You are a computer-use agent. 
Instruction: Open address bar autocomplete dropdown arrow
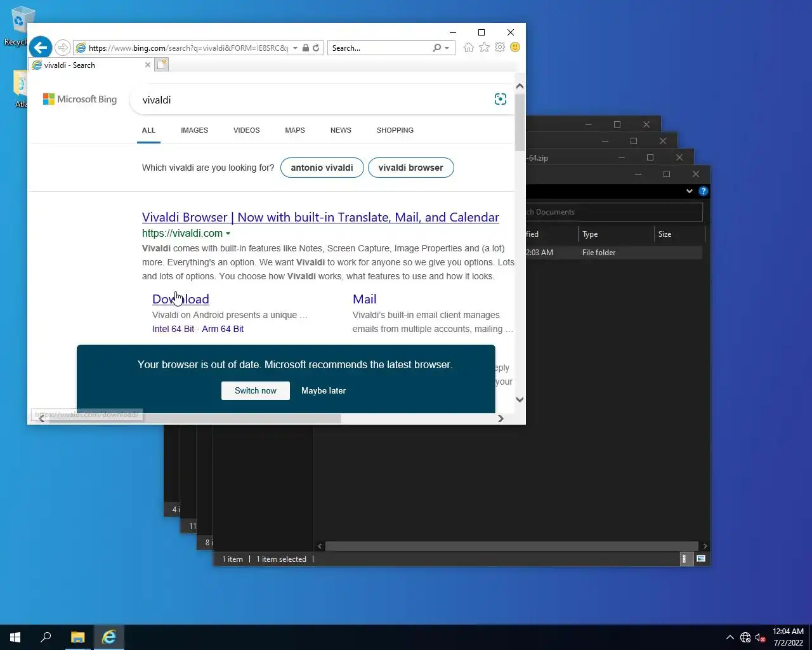[295, 48]
